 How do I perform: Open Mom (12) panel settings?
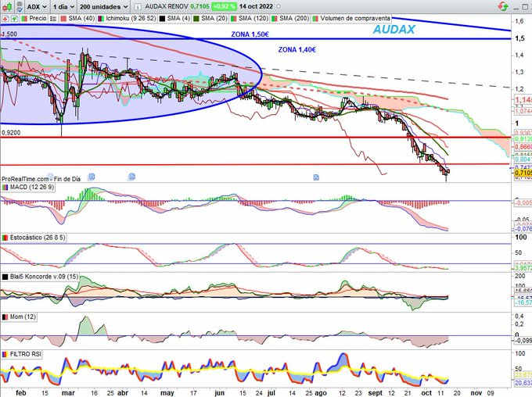point(23,317)
